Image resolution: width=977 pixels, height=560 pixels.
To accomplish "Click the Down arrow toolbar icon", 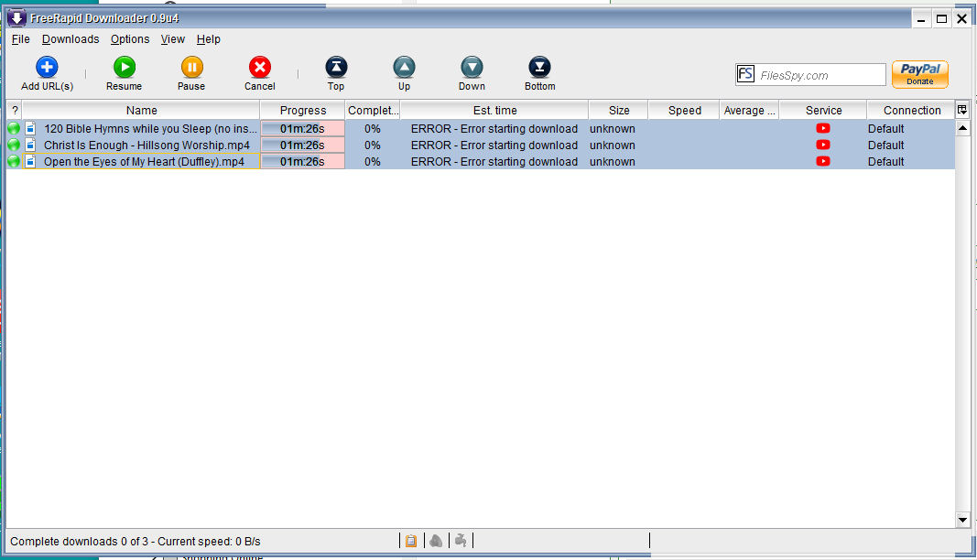I will pos(472,68).
